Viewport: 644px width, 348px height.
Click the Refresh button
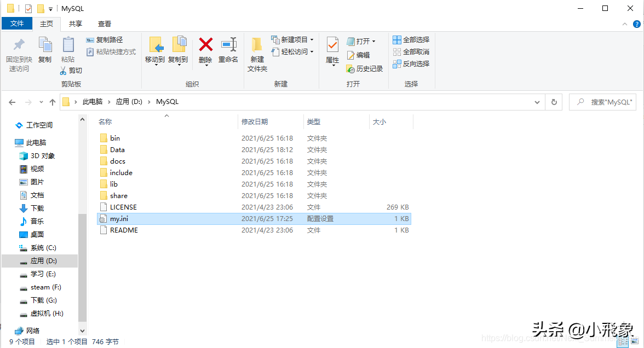[554, 102]
